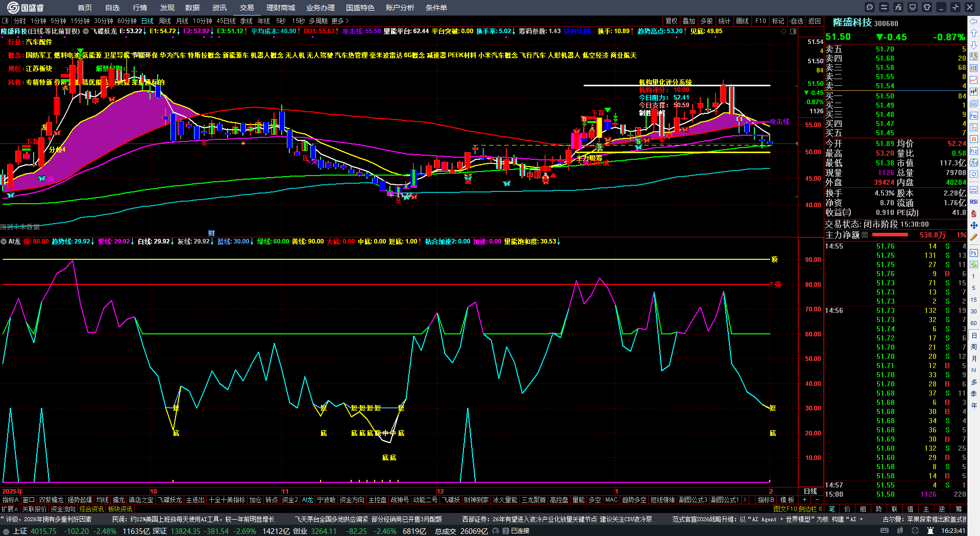Click the F10 info icon in right sidebar
This screenshot has height=536, width=980.
[x=974, y=116]
